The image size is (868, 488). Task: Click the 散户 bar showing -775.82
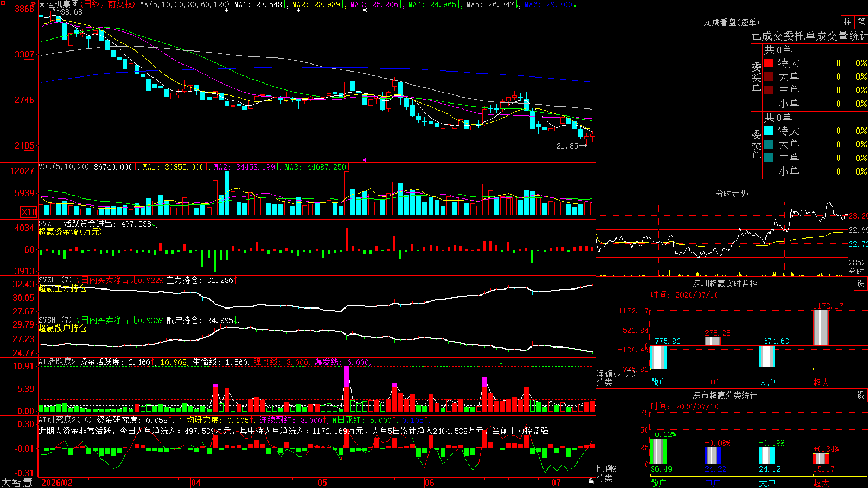(x=659, y=357)
